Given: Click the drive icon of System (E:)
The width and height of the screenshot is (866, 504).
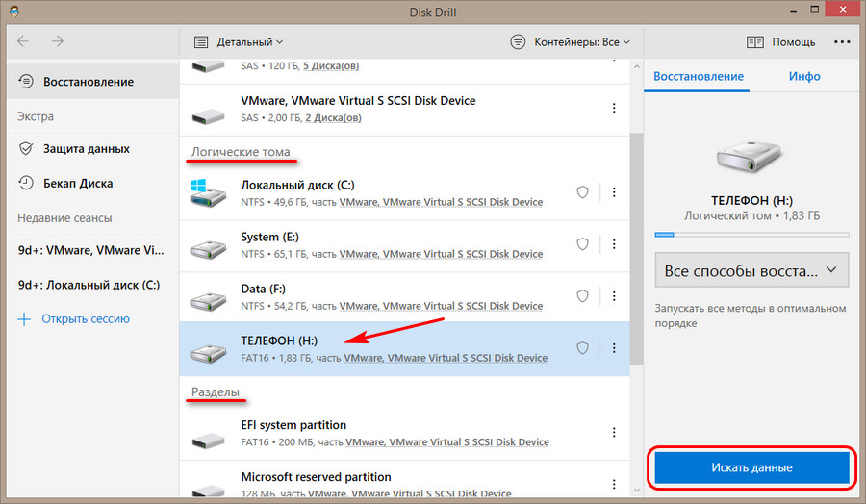Looking at the screenshot, I should point(208,249).
